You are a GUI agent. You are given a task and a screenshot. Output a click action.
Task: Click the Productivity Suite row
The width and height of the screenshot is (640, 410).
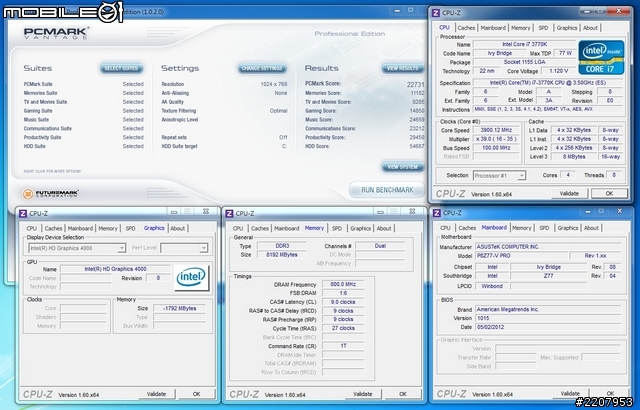(x=84, y=137)
